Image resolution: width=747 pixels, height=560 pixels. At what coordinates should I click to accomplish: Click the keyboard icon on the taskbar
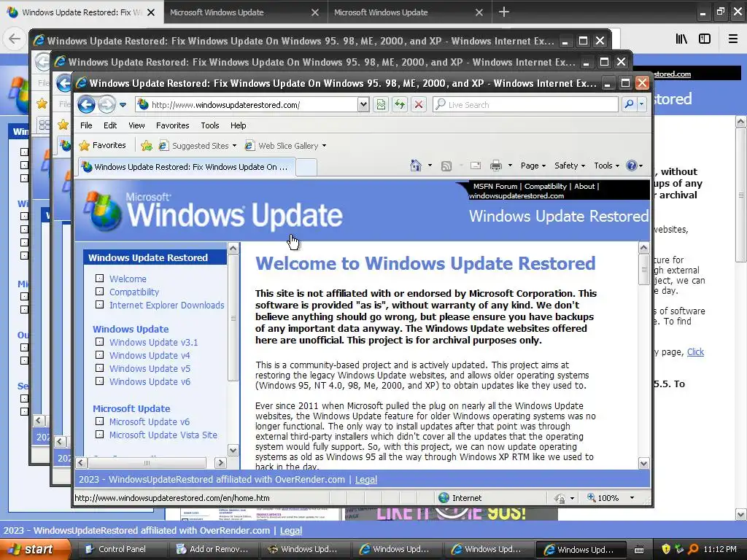(x=639, y=550)
